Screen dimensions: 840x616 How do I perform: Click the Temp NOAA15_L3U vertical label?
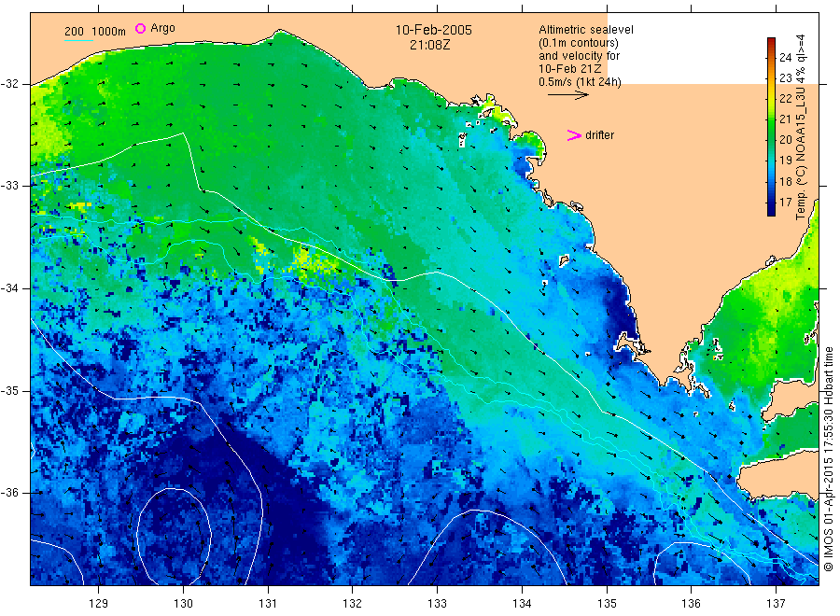pos(801,128)
